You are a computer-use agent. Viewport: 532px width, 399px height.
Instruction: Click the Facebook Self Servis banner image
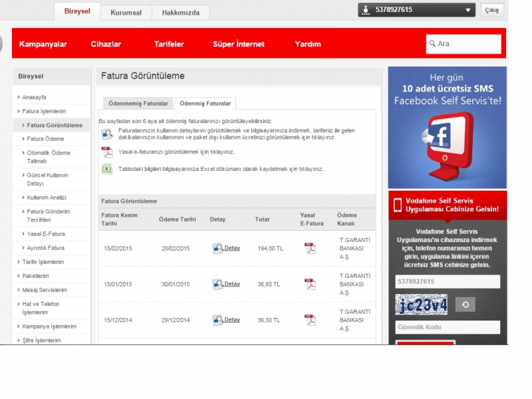click(x=447, y=128)
